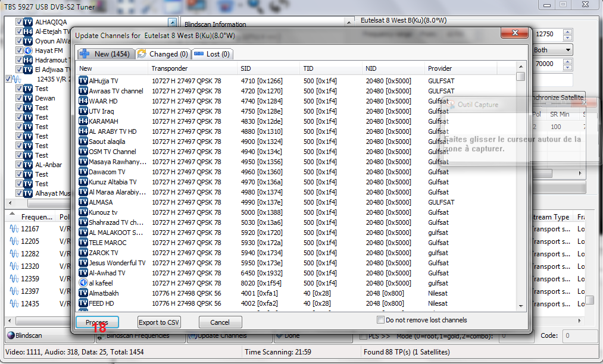The image size is (603, 364).
Task: Click the Blindscan button
Action: pyautogui.click(x=49, y=335)
